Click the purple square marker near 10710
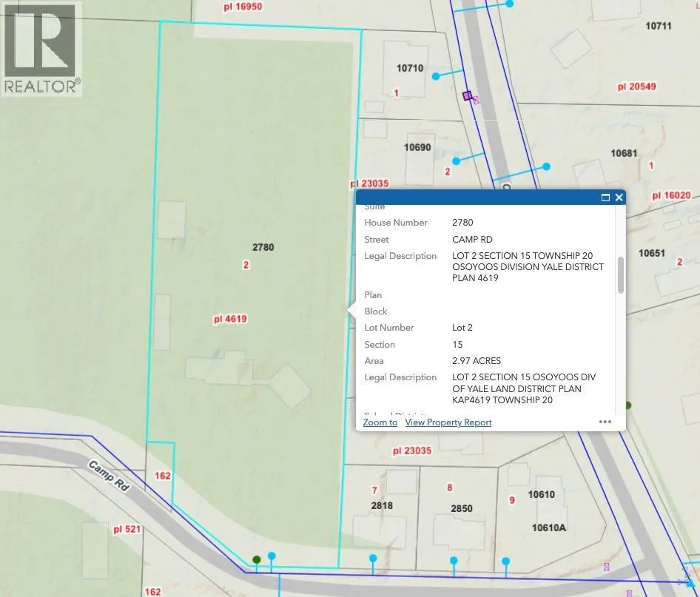700x597 pixels. pyautogui.click(x=467, y=95)
